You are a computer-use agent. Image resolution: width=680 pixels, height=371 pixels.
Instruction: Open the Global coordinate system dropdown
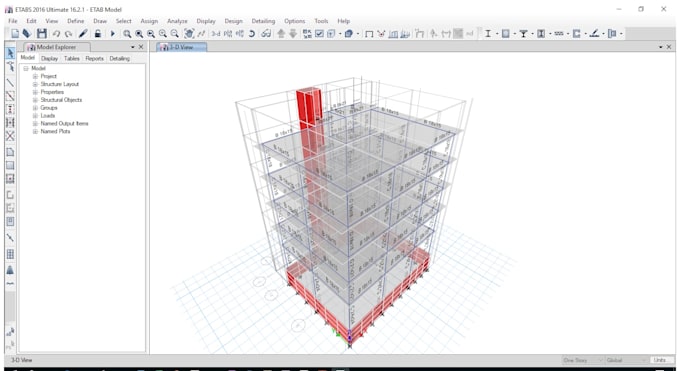tap(627, 360)
